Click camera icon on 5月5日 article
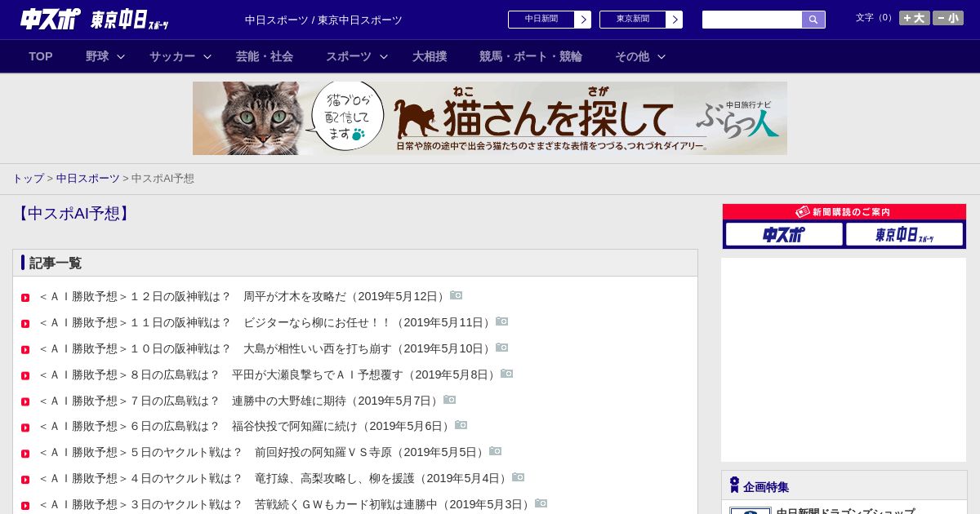980x514 pixels. point(495,451)
